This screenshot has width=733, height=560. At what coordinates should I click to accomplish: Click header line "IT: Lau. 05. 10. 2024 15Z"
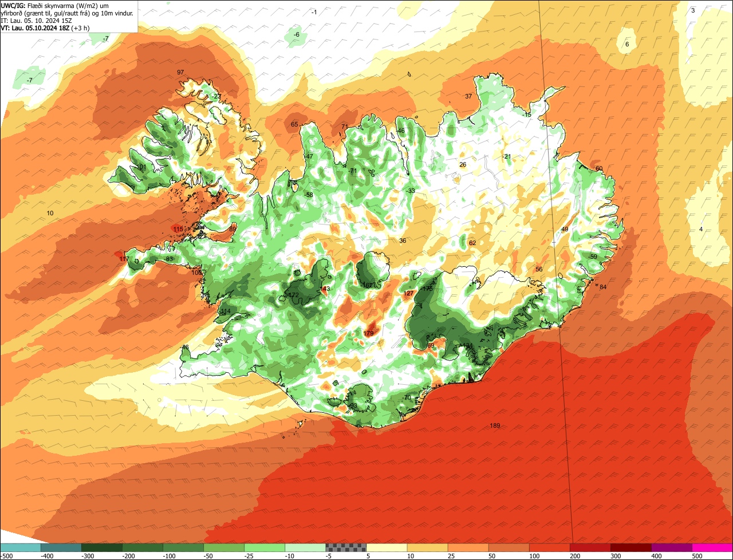(37, 21)
